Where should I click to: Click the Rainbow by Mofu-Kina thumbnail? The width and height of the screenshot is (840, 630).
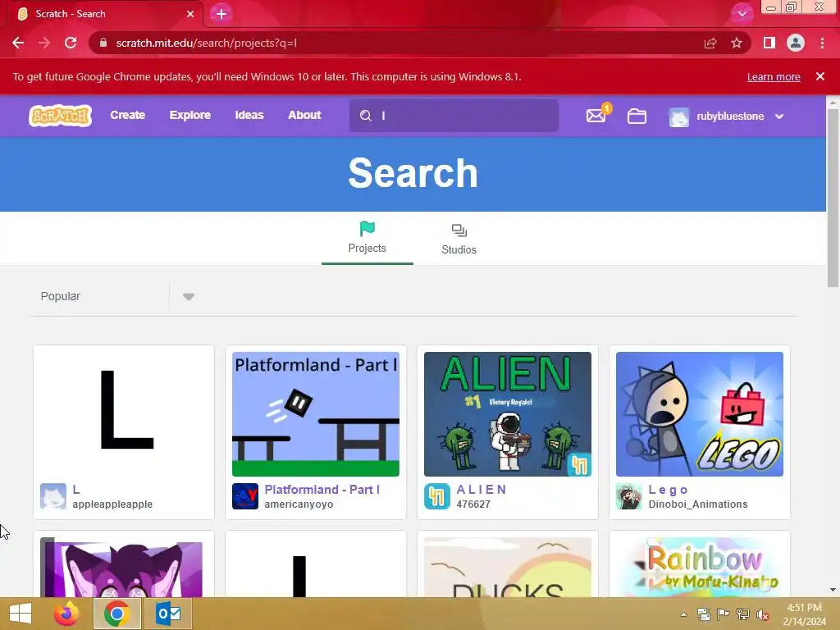click(700, 568)
